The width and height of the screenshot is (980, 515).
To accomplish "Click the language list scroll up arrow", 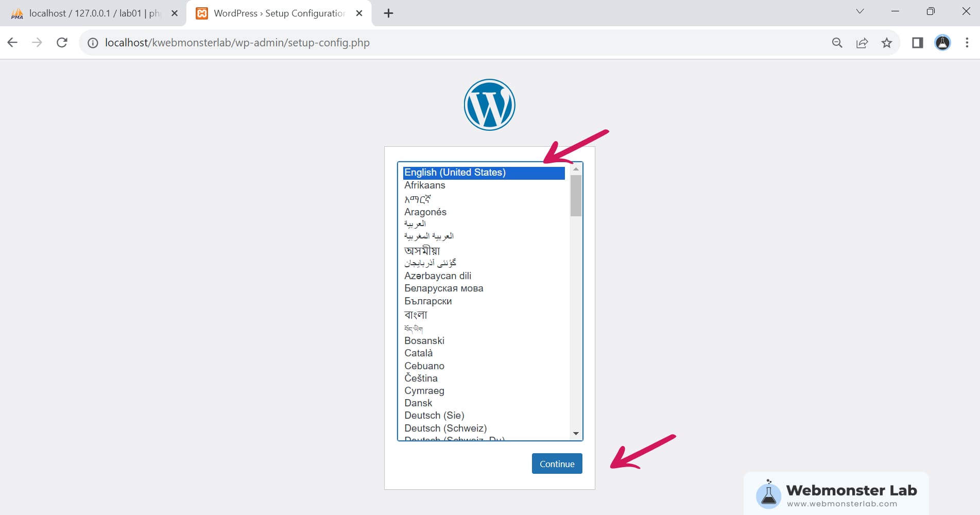I will pos(576,169).
